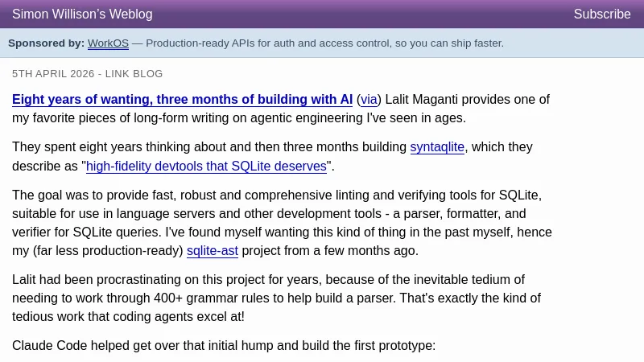Open the sqlite-ast project link

tap(213, 250)
